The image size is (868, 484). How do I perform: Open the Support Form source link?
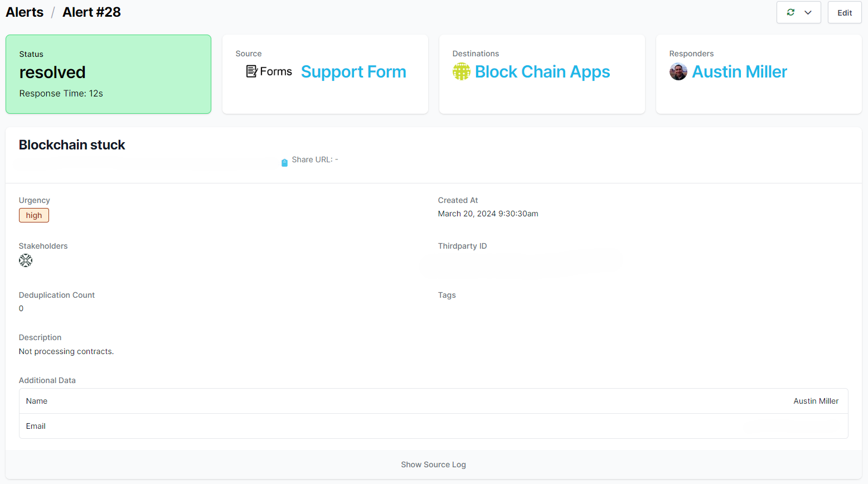353,72
